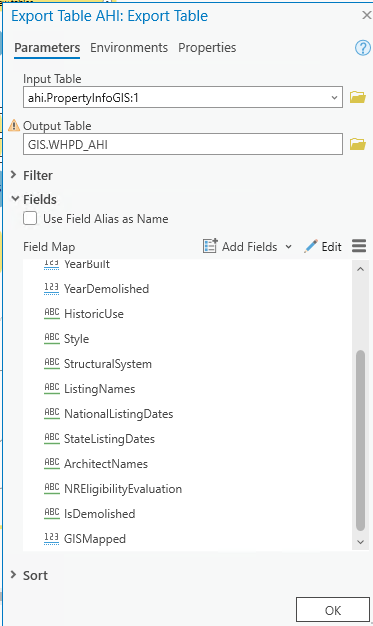Click text type icon beside ArchitectNames
Image resolution: width=373 pixels, height=626 pixels.
coord(52,463)
